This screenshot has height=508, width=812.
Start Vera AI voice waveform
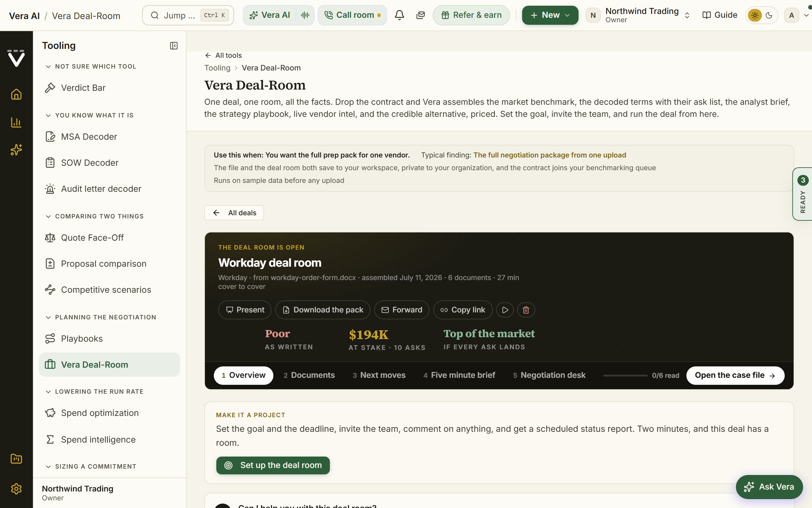pyautogui.click(x=305, y=15)
